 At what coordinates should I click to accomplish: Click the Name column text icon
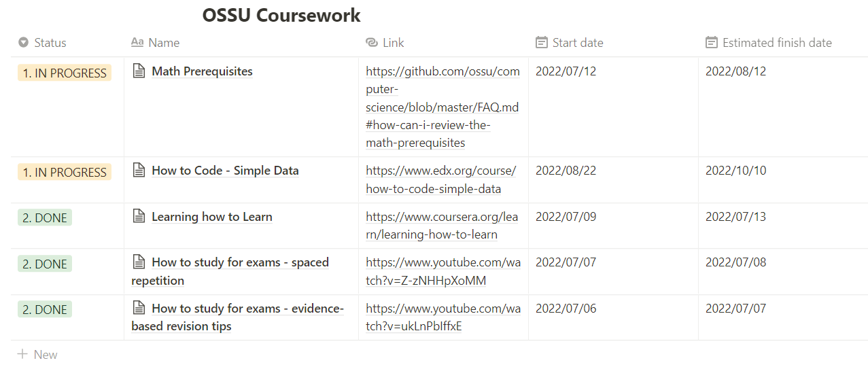[x=137, y=43]
